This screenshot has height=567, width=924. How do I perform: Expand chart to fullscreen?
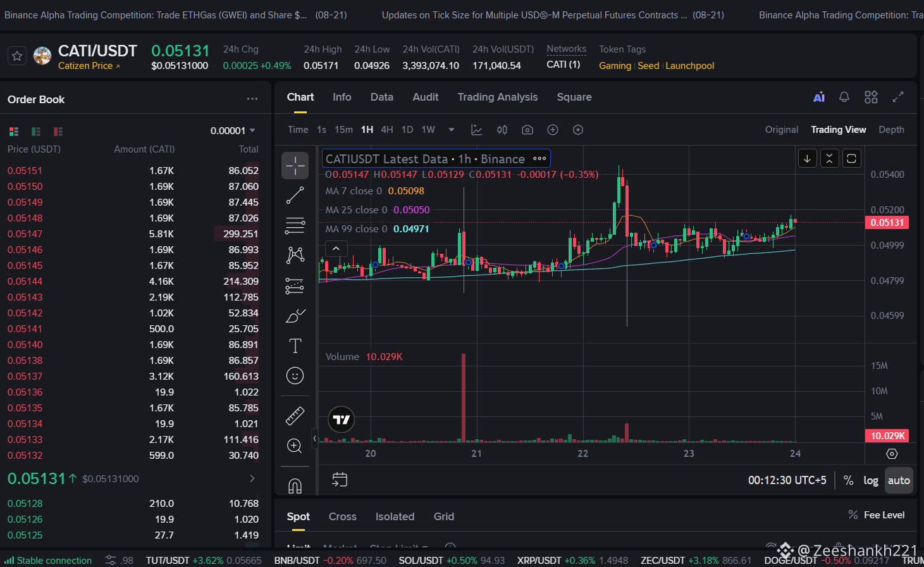(897, 97)
